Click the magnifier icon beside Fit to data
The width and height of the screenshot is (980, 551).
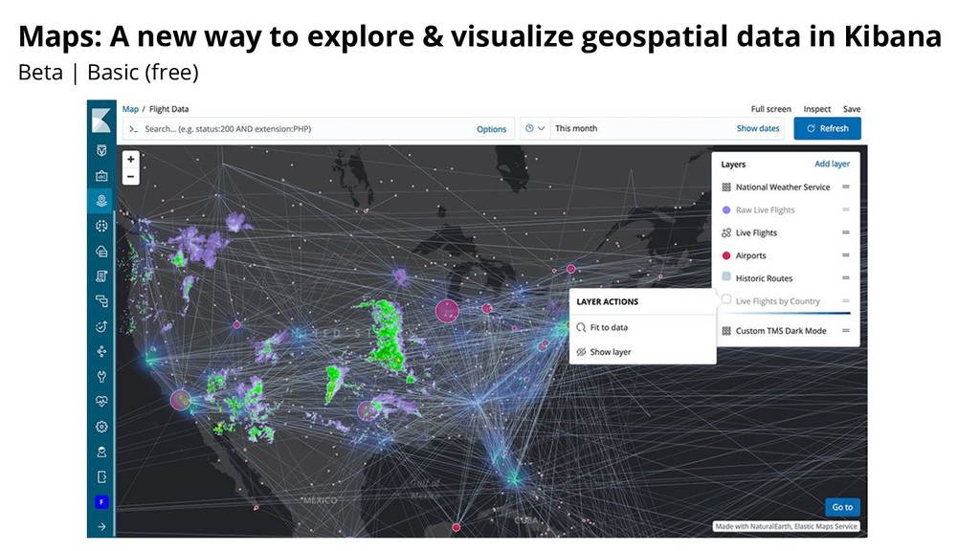[581, 327]
